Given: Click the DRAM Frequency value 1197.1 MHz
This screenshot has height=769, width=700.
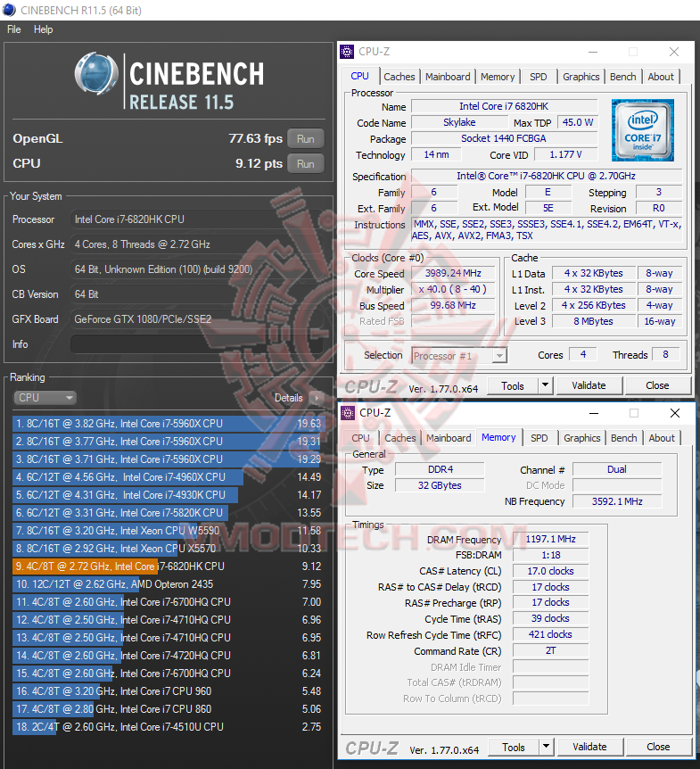Looking at the screenshot, I should click(x=550, y=539).
